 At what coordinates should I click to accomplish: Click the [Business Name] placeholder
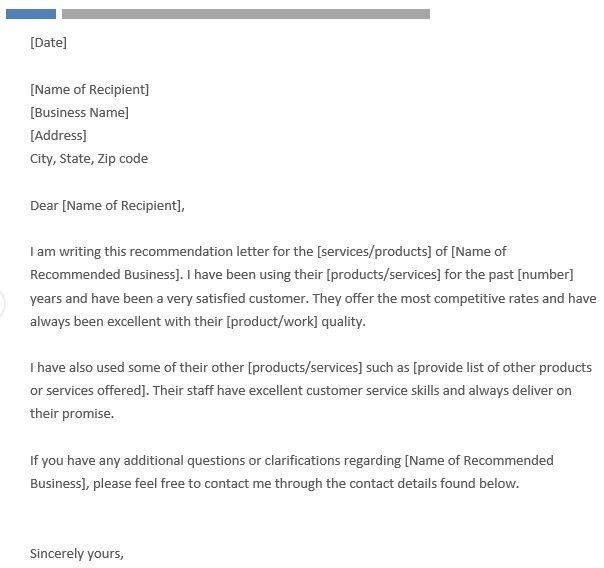pos(79,113)
